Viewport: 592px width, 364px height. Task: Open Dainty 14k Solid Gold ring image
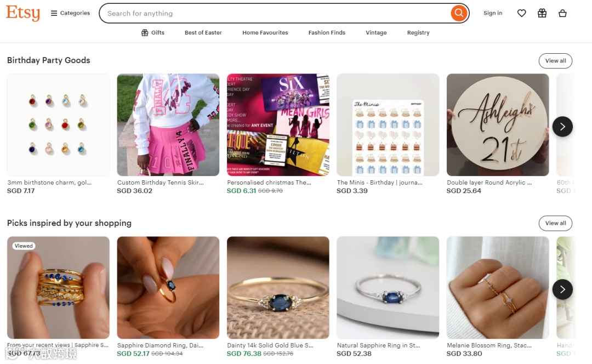point(278,287)
